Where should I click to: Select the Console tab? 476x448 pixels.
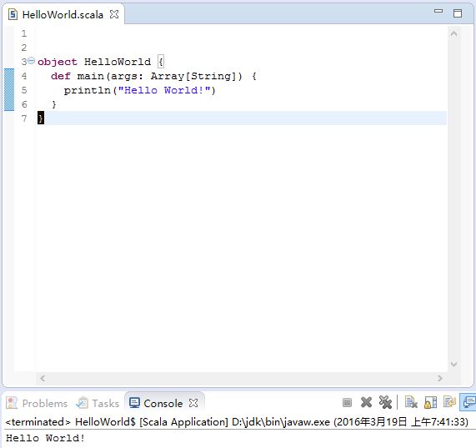click(x=163, y=403)
